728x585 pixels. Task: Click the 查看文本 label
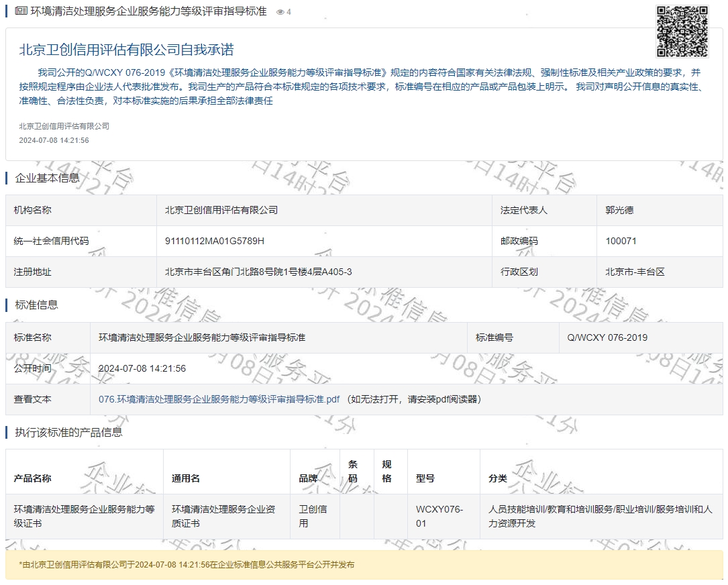point(32,399)
